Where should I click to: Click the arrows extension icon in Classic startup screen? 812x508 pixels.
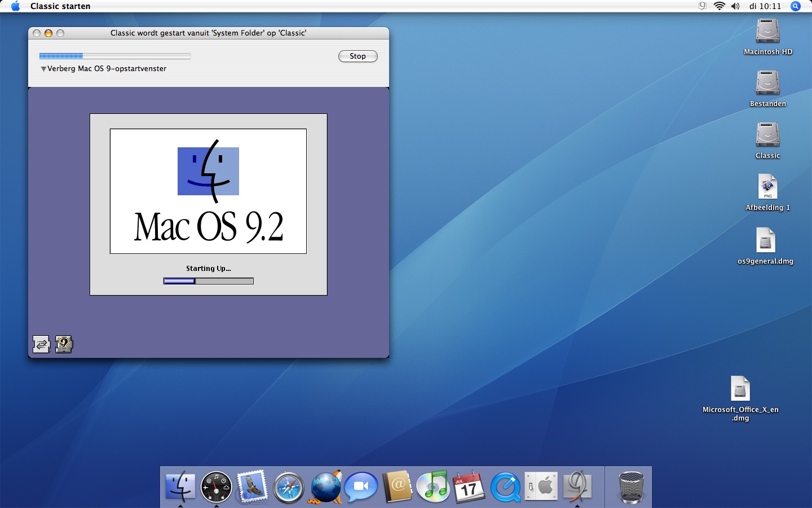pyautogui.click(x=41, y=344)
